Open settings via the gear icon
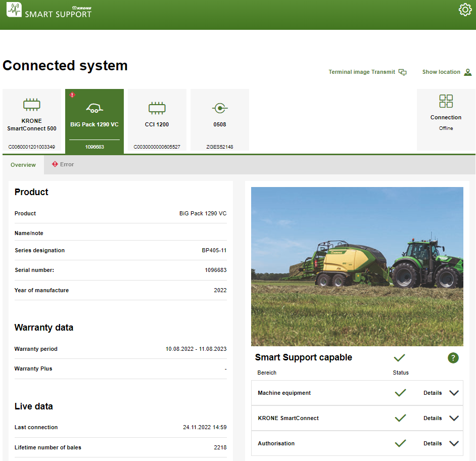 click(x=465, y=10)
